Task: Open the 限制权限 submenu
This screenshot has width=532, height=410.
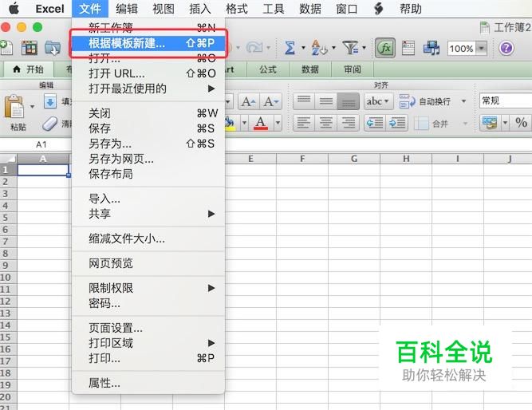Action: (148, 288)
